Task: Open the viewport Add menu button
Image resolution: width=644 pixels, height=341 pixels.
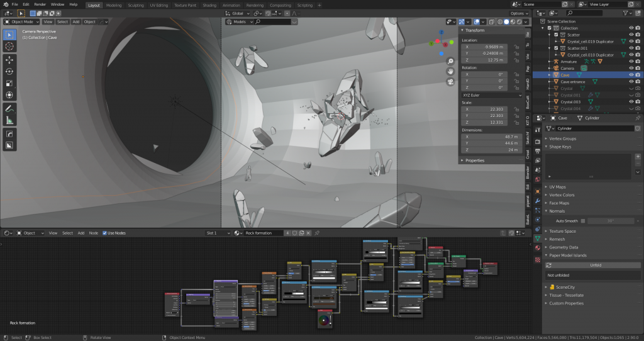Action: 76,22
